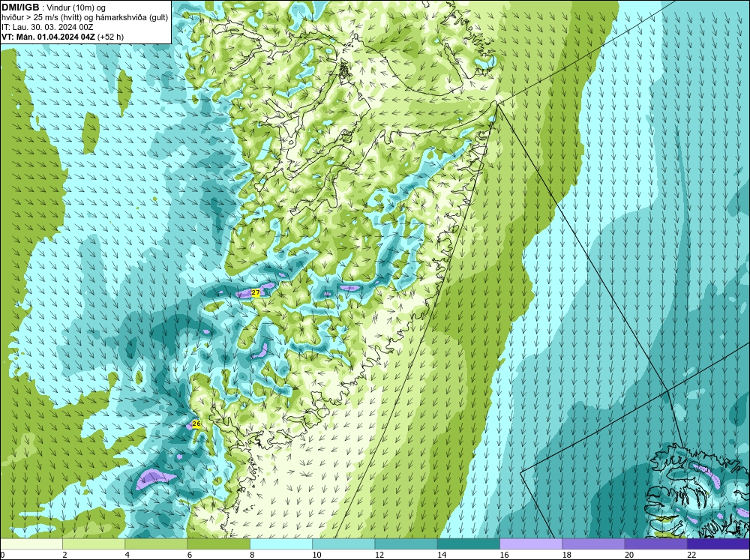Select the legend swatch between 20 and 22
This screenshot has height=560, width=750.
(655, 544)
